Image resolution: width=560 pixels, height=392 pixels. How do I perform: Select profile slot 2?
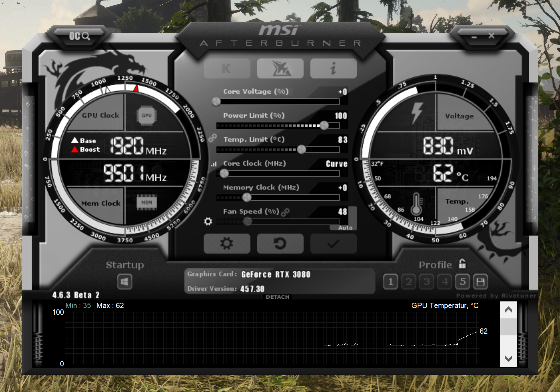click(x=409, y=282)
